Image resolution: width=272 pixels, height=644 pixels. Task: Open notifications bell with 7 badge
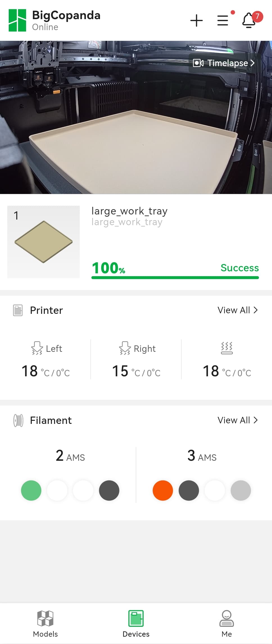(x=249, y=20)
